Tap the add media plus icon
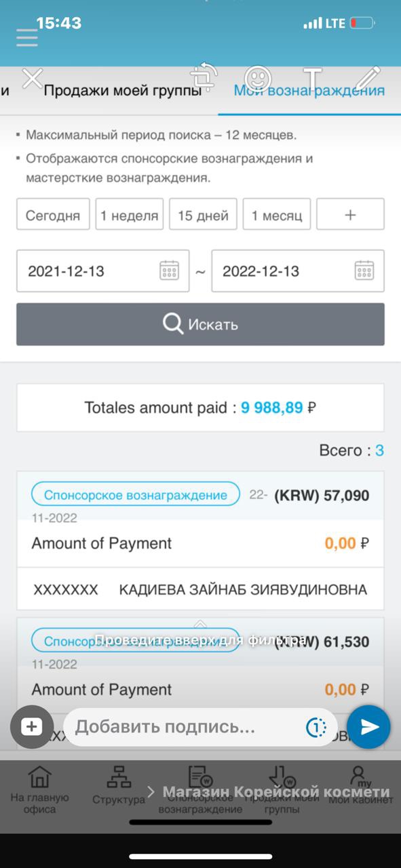The width and height of the screenshot is (401, 868). click(x=32, y=727)
